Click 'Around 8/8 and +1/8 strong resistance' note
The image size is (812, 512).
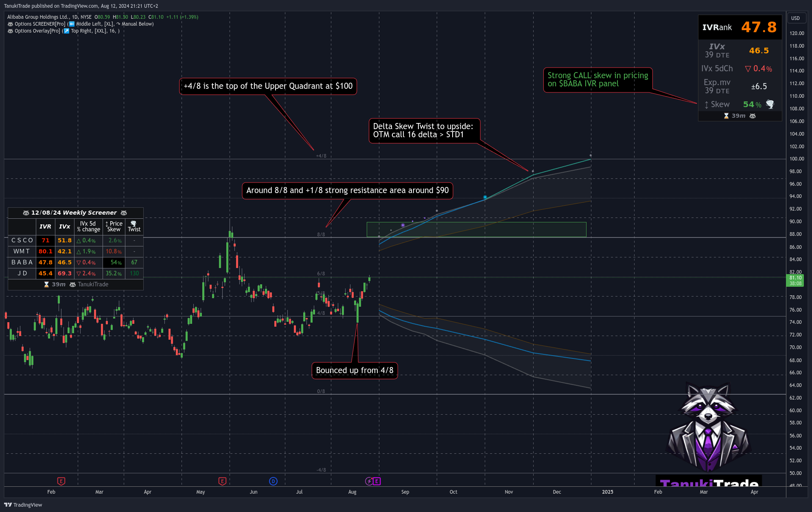click(347, 191)
